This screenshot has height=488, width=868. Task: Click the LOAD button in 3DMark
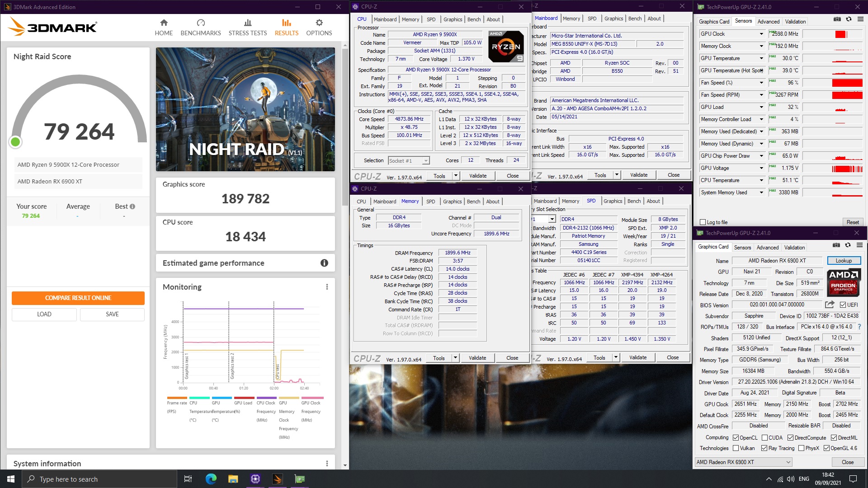44,314
